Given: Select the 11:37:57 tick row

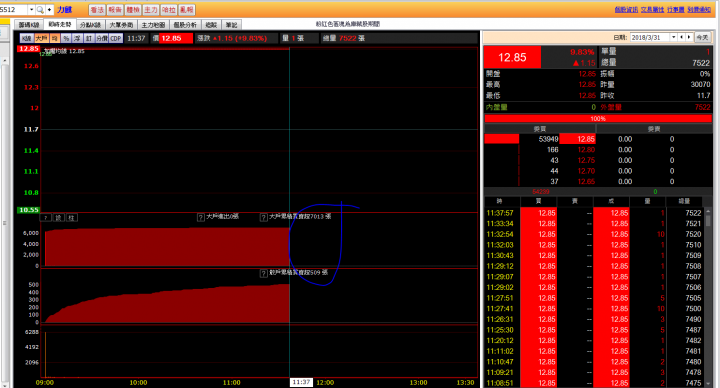Looking at the screenshot, I should [x=594, y=213].
